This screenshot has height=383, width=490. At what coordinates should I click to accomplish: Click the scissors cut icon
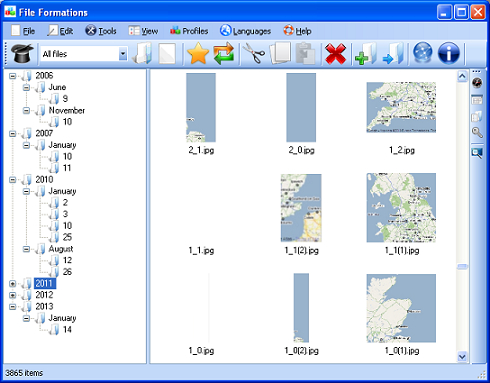click(254, 53)
